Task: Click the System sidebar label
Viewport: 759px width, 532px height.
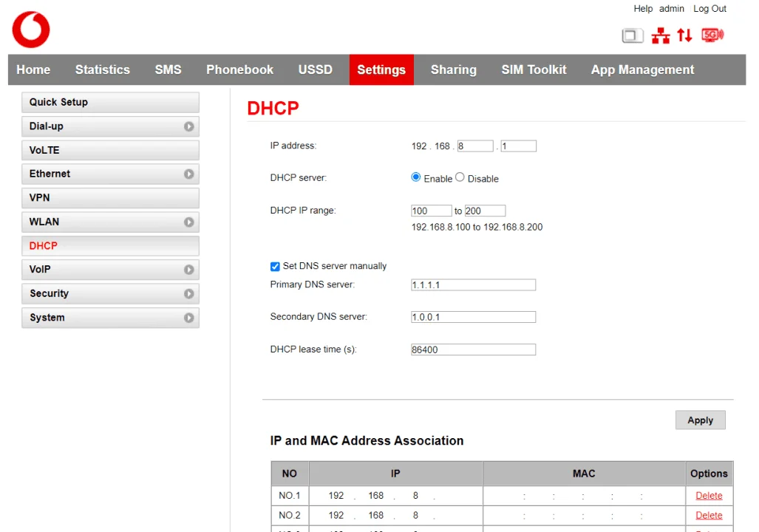Action: (47, 318)
